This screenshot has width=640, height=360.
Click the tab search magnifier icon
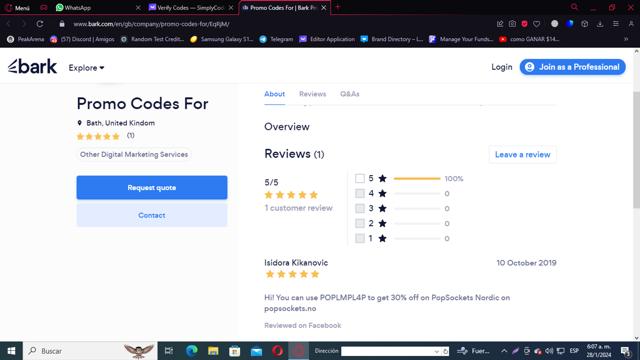[574, 7]
